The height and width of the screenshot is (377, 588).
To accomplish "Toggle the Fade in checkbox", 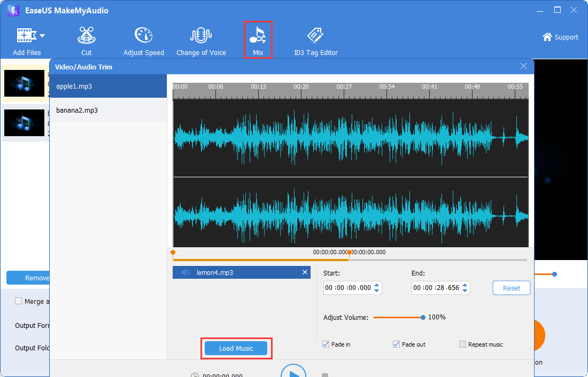I will click(x=326, y=344).
